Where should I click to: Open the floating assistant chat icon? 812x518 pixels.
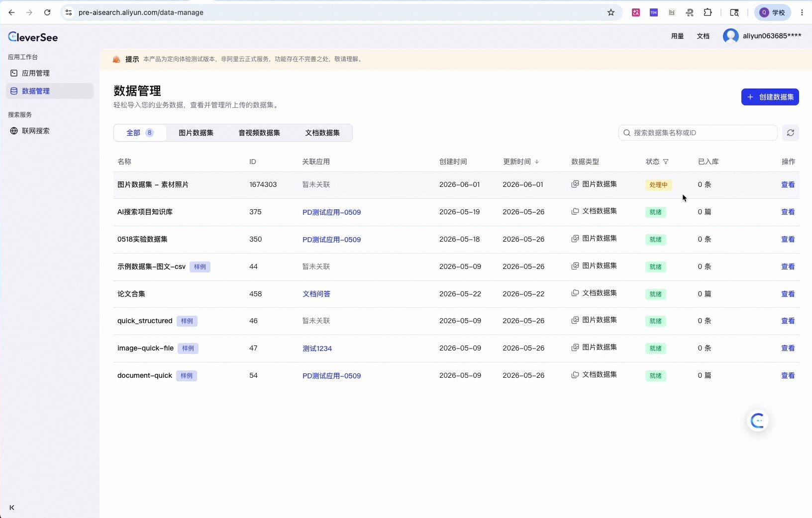(758, 421)
